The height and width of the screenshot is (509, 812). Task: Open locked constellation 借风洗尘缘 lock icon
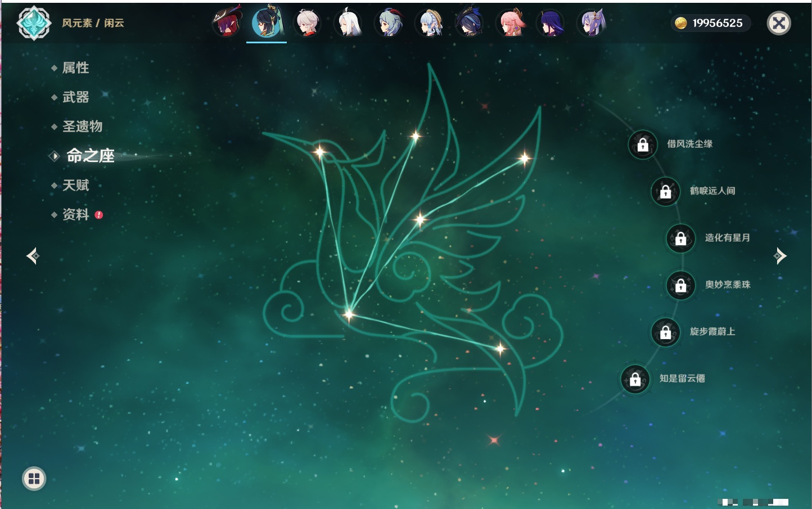(x=643, y=145)
